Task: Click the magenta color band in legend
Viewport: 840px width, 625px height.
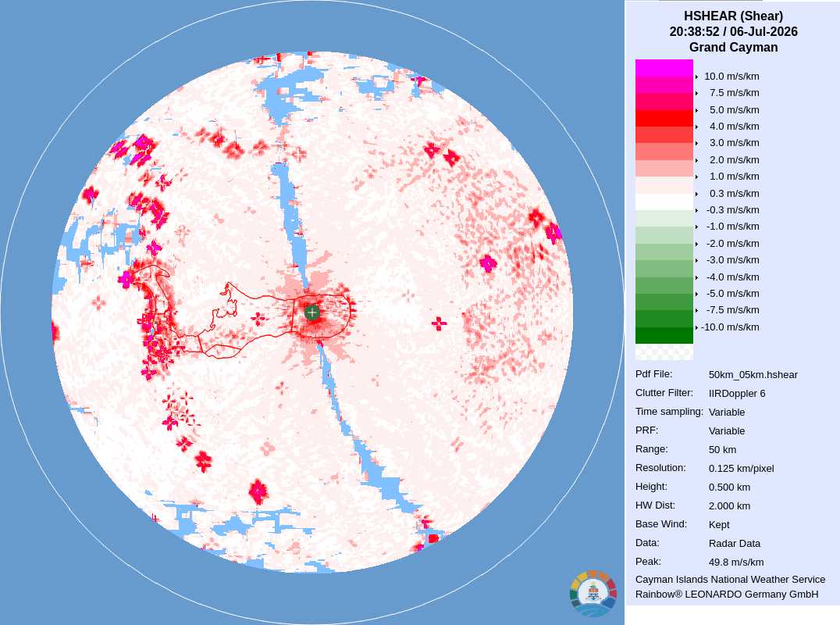Action: coord(664,68)
